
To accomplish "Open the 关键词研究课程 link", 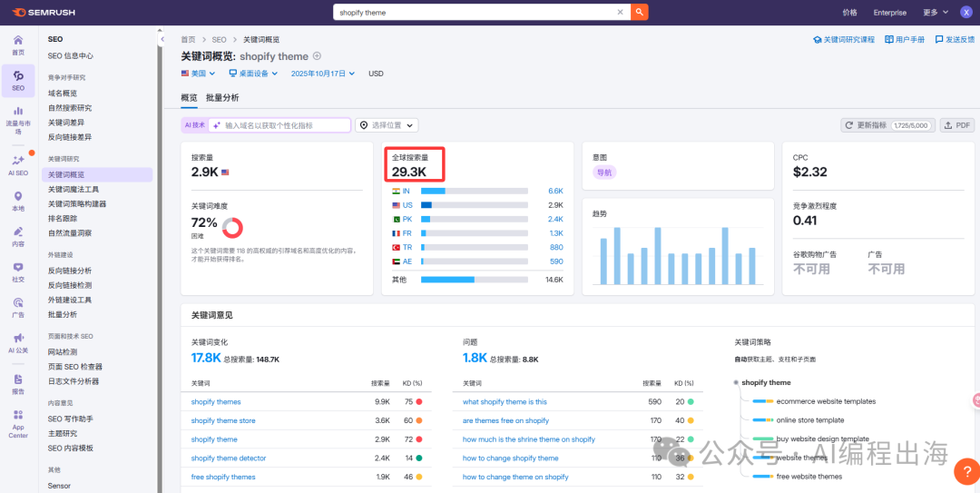I will pyautogui.click(x=844, y=39).
